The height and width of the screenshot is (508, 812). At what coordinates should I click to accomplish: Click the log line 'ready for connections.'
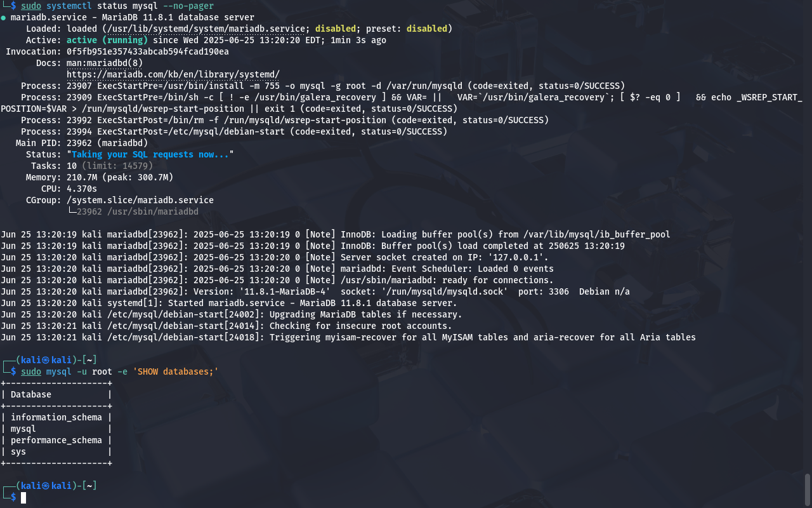coord(277,280)
